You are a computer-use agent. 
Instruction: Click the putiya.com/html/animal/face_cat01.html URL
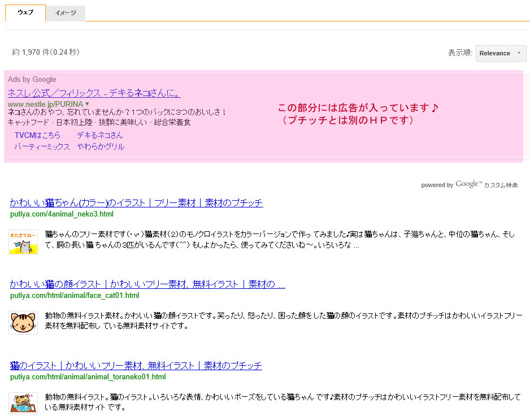coord(74,296)
